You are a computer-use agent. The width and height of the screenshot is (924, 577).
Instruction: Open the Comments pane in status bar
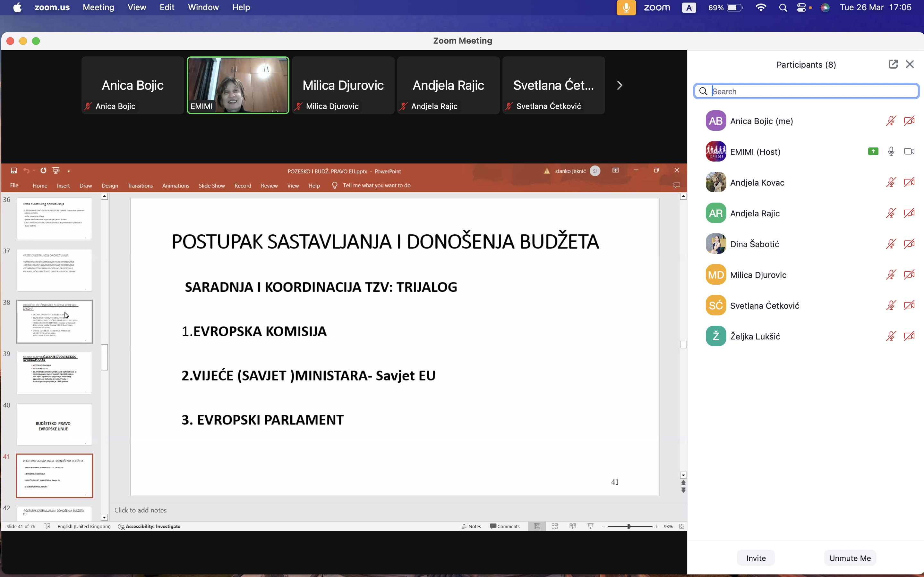coord(505,526)
